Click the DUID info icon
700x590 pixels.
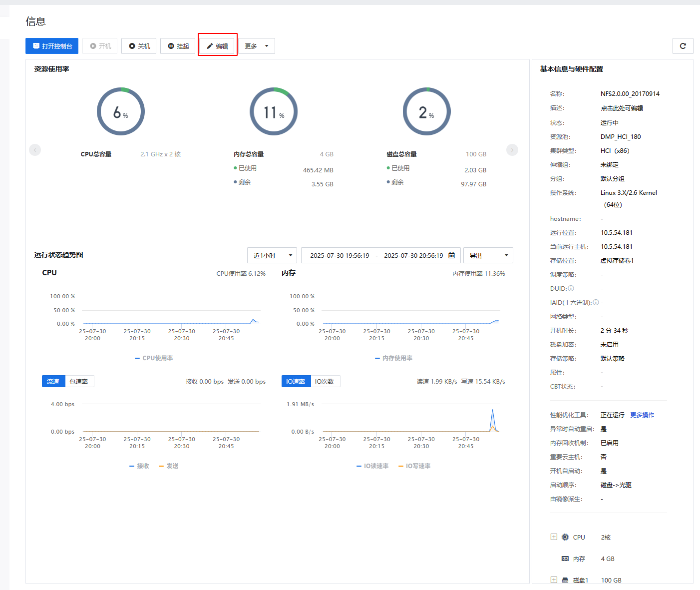571,288
